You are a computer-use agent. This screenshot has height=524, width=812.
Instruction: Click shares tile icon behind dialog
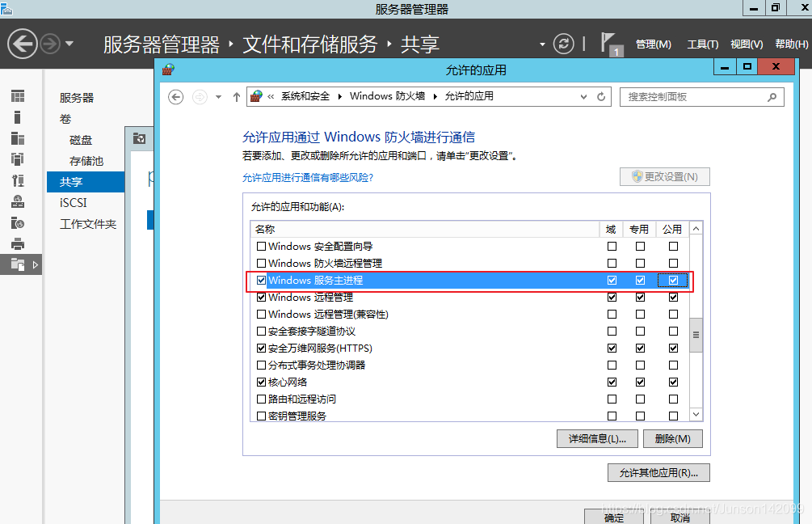139,138
